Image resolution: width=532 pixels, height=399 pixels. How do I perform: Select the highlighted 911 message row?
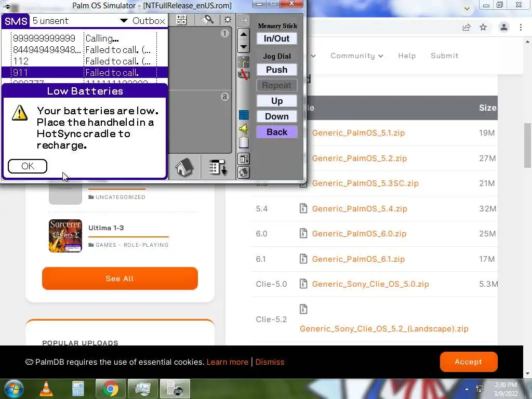pos(85,72)
